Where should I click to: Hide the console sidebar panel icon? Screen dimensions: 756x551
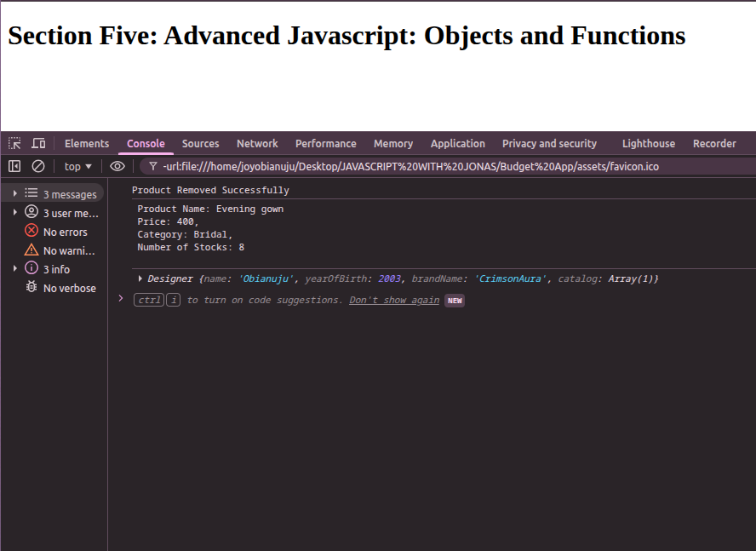[x=14, y=165]
